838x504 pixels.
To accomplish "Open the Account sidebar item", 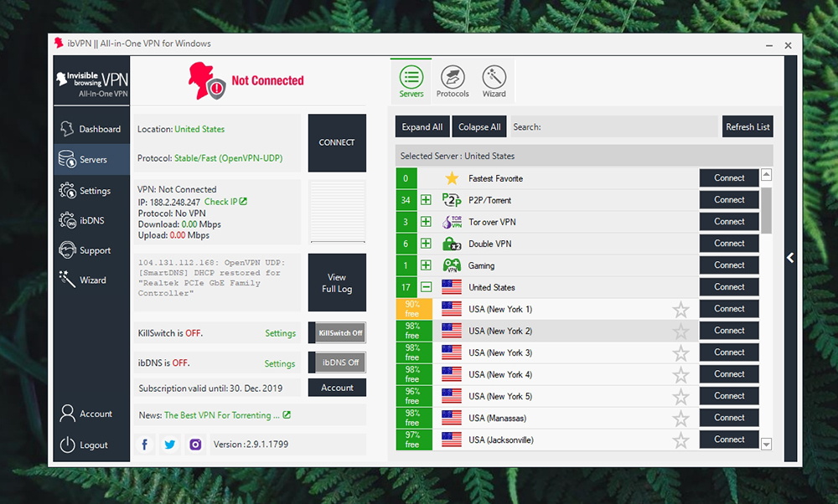I will point(91,414).
